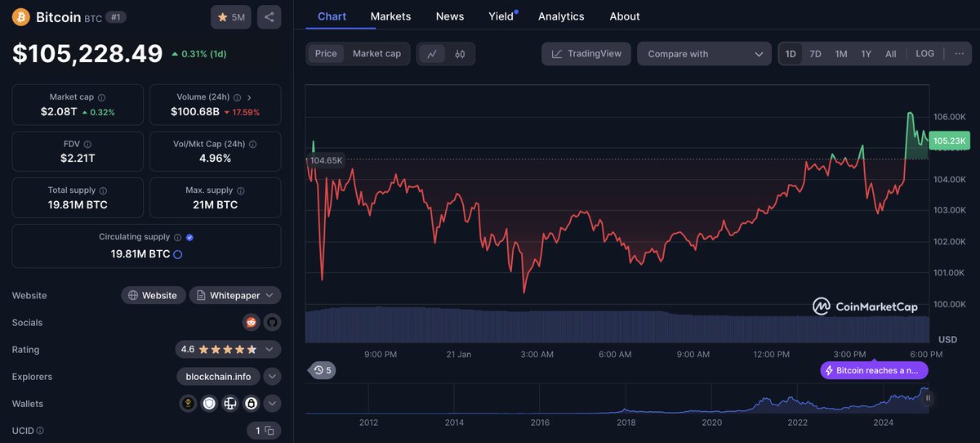This screenshot has height=443, width=980.
Task: Click the volume bars beneath the chart
Action: [x=617, y=325]
